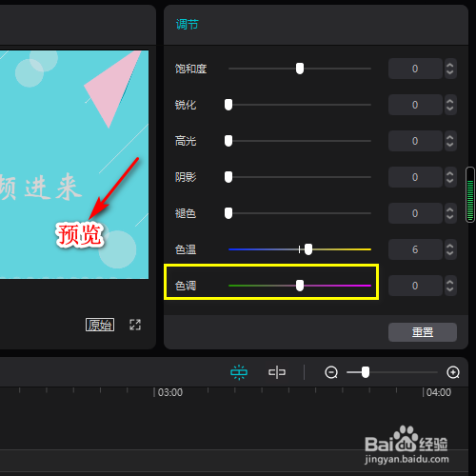Click the timeline zoom in icon
The image size is (476, 476).
[453, 372]
